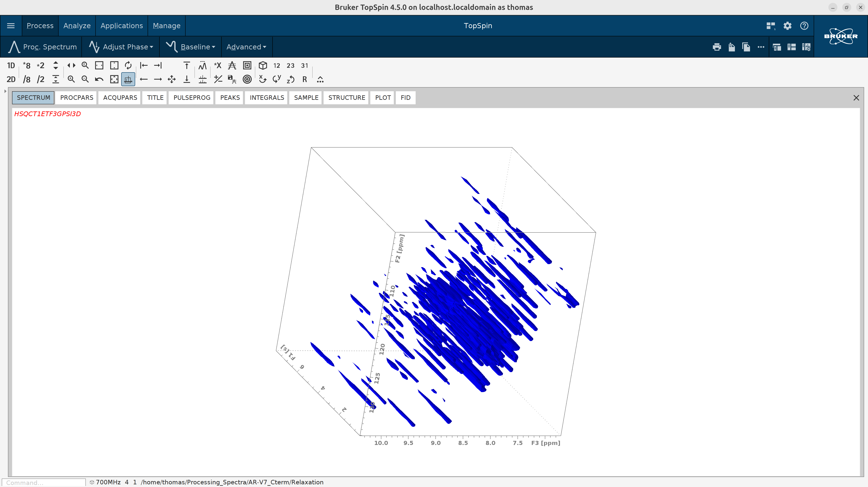Viewport: 868px width, 487px height.
Task: Click the zoom in magnifier icon
Action: click(x=71, y=79)
